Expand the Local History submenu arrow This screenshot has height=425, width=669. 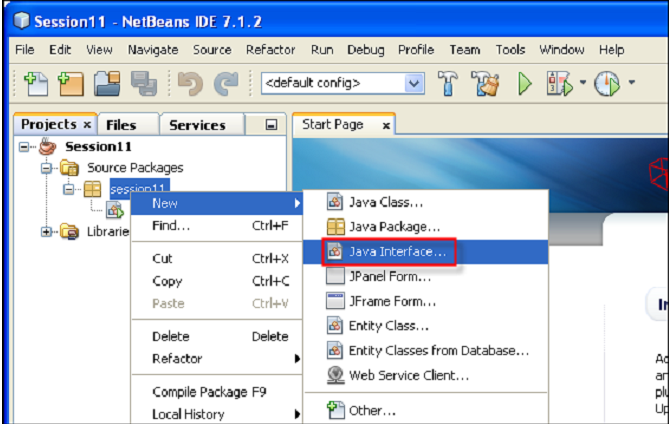[297, 414]
